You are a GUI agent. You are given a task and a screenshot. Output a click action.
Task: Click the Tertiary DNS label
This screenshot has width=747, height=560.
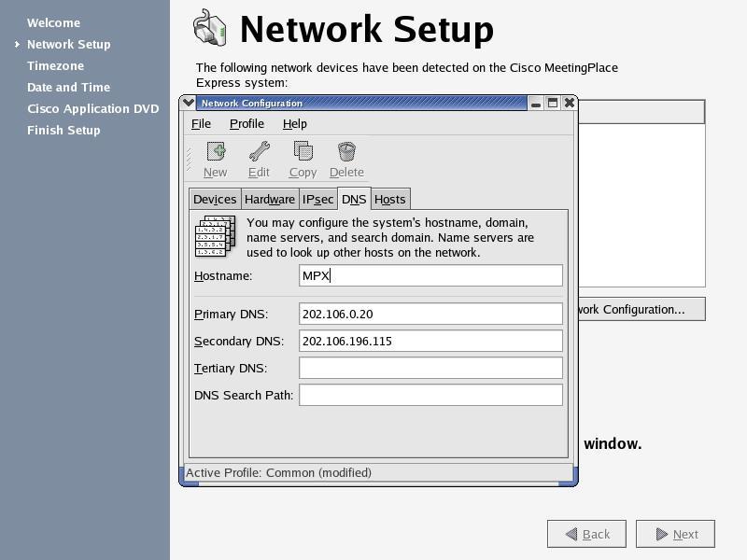point(231,369)
